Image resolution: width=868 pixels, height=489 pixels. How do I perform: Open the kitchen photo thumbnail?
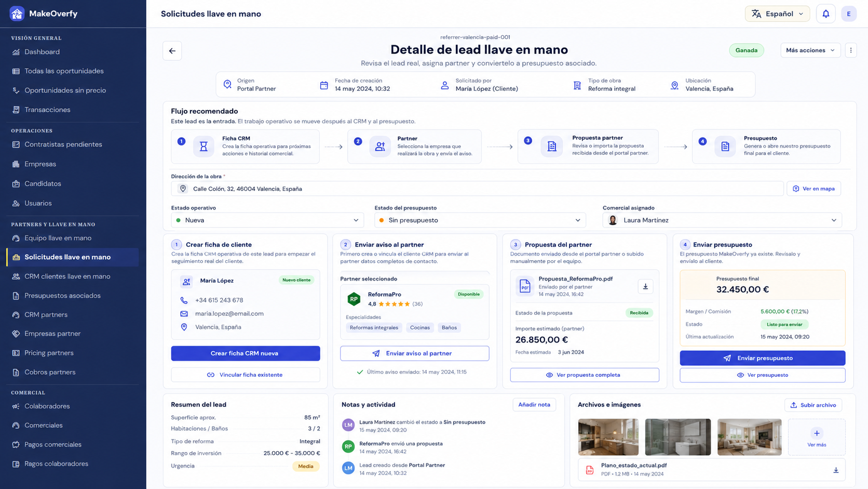[608, 437]
